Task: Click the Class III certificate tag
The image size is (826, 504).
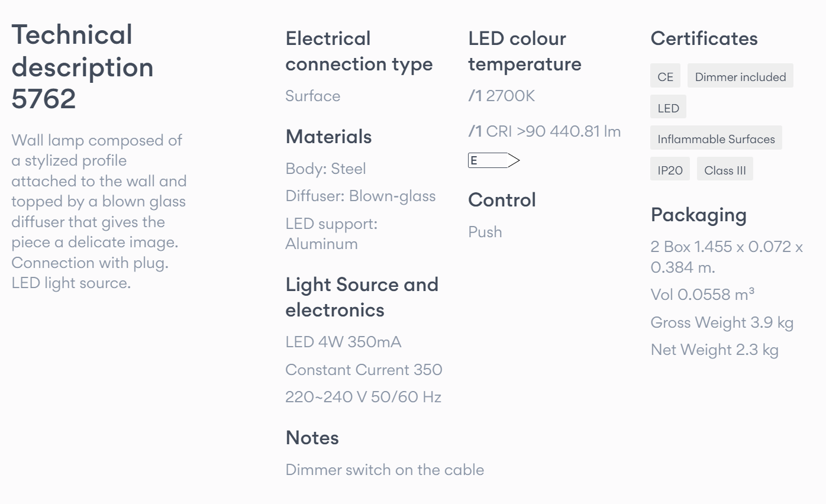Action: coord(725,170)
